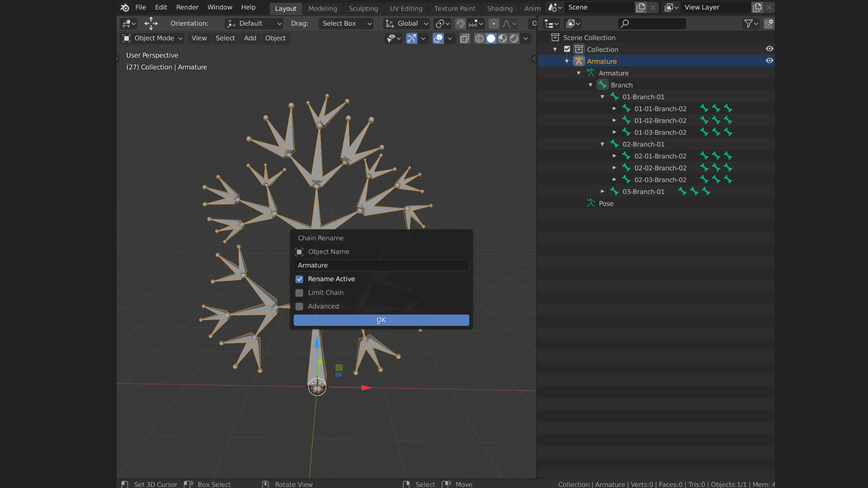Select solid viewport shading sphere
Viewport: 868px width, 488px height.
tap(491, 39)
